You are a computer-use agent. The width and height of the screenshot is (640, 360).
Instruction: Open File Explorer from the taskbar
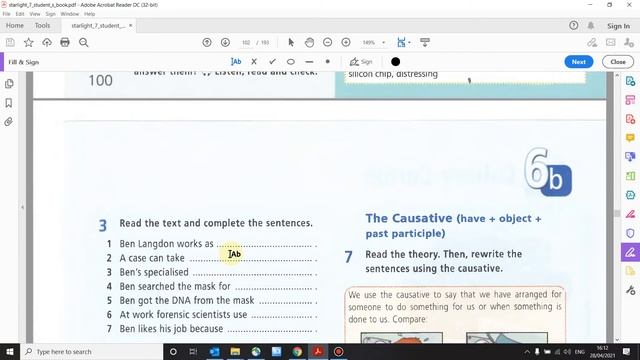[x=235, y=351]
